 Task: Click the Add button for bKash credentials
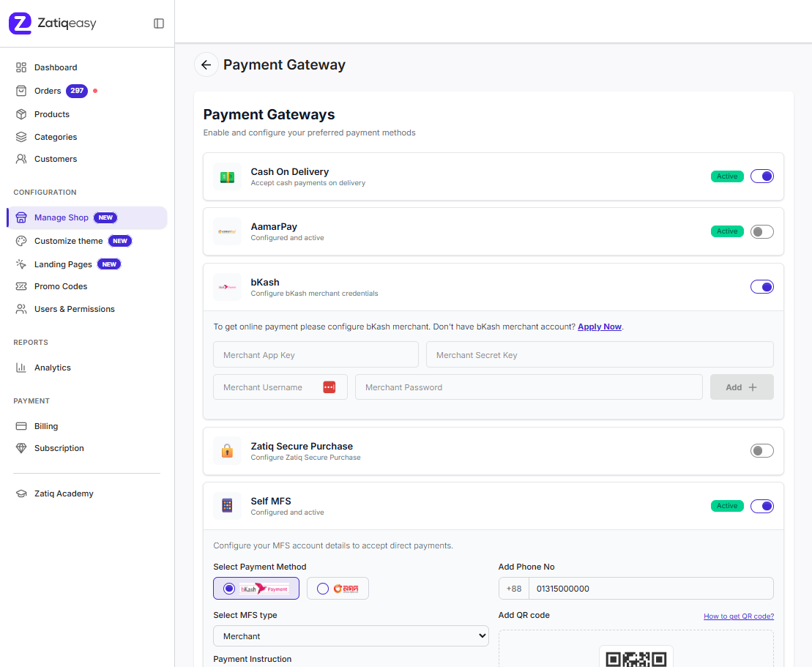click(x=742, y=387)
